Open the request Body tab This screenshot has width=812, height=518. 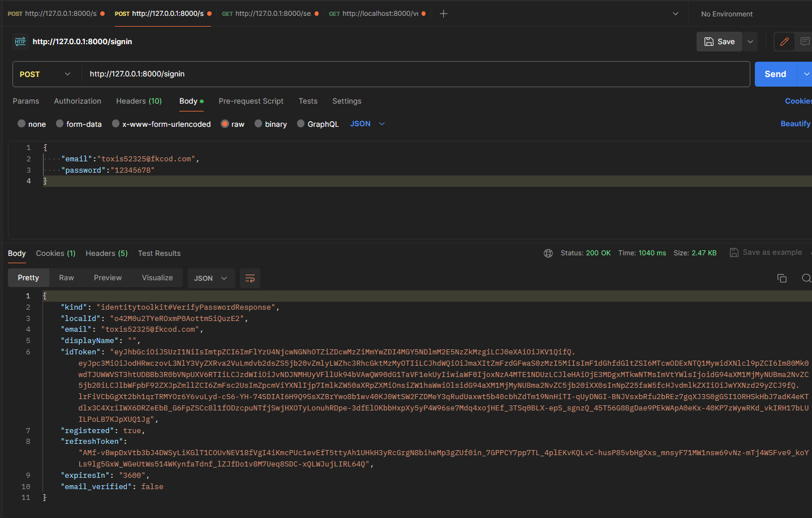(x=191, y=101)
